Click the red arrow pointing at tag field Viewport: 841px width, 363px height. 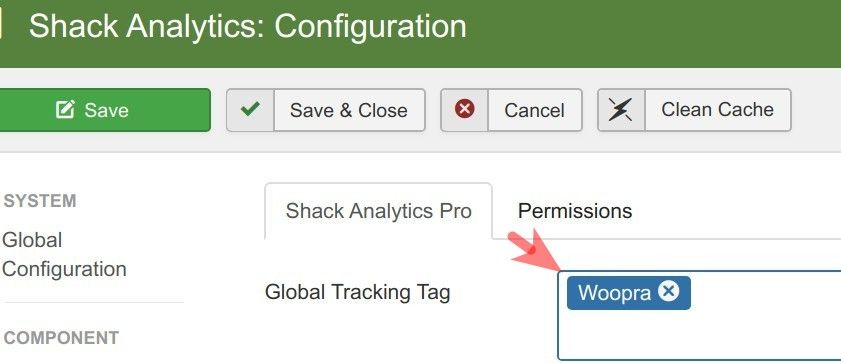point(534,252)
